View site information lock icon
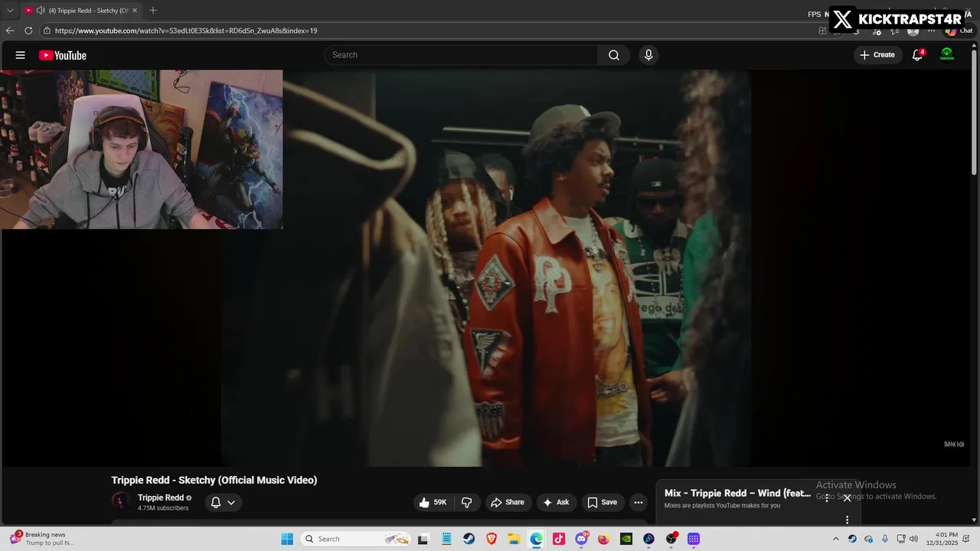Image resolution: width=980 pixels, height=551 pixels. tap(47, 31)
